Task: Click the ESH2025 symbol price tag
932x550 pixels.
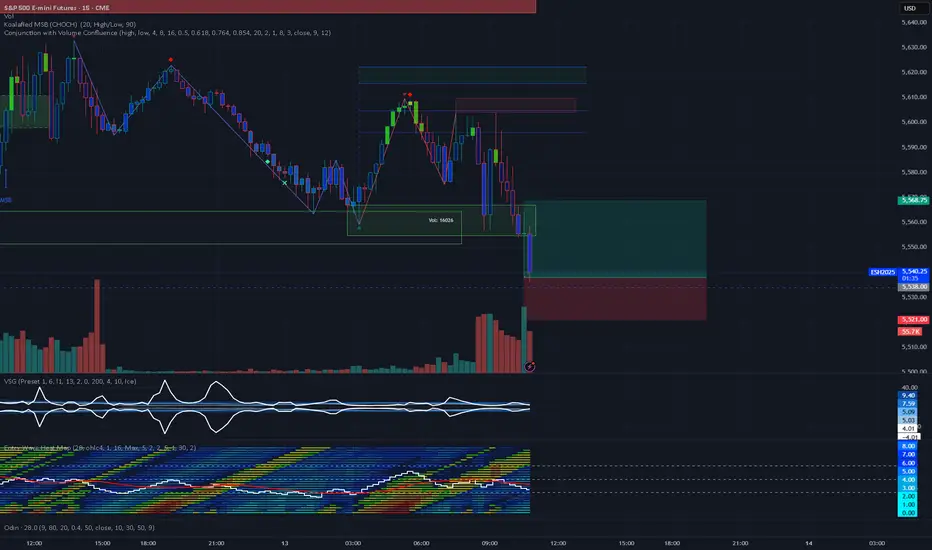Action: point(883,272)
